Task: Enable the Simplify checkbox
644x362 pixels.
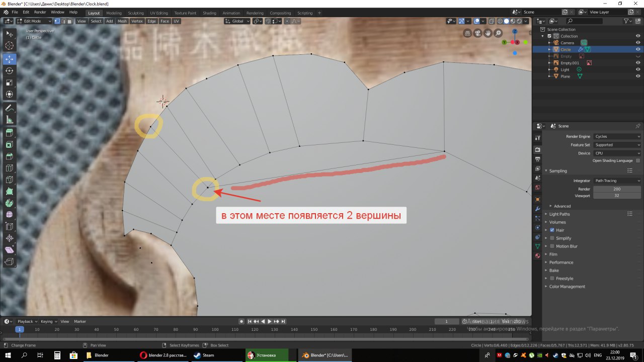Action: pos(552,238)
